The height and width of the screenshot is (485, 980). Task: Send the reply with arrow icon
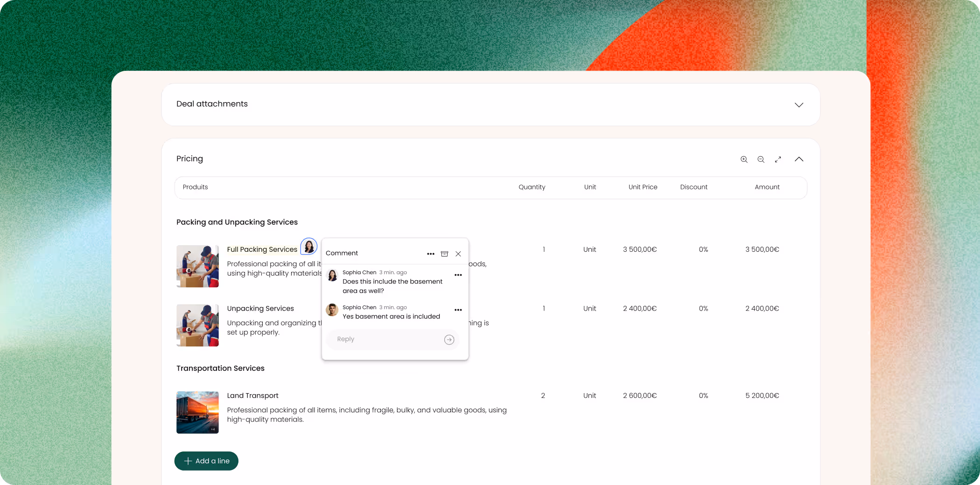tap(449, 339)
